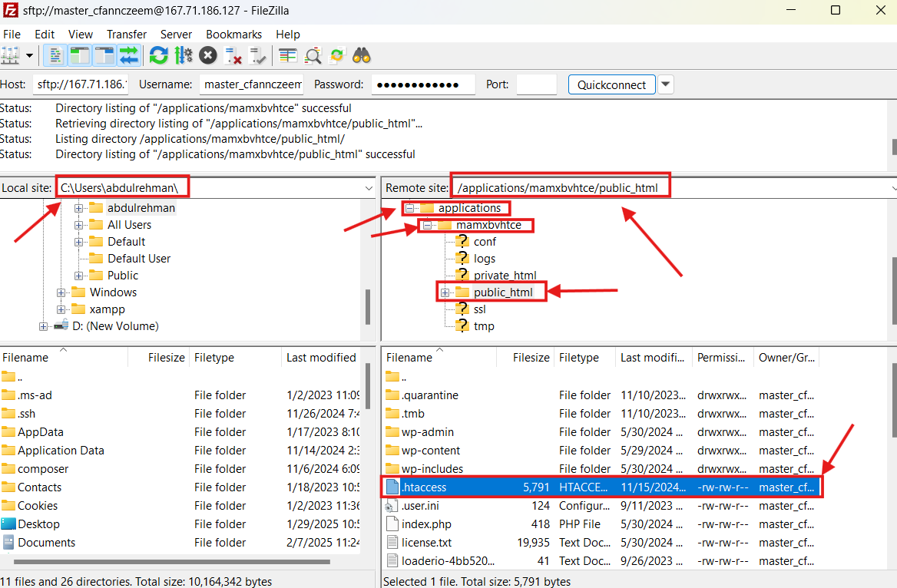Open Process queue settings icon
This screenshot has height=588, width=897.
click(183, 55)
